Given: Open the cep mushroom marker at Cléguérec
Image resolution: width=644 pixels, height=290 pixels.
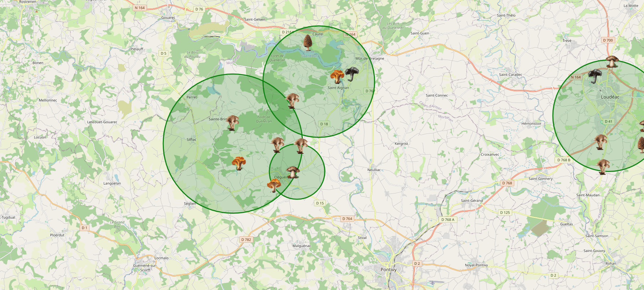Looking at the screenshot, I should (293, 172).
